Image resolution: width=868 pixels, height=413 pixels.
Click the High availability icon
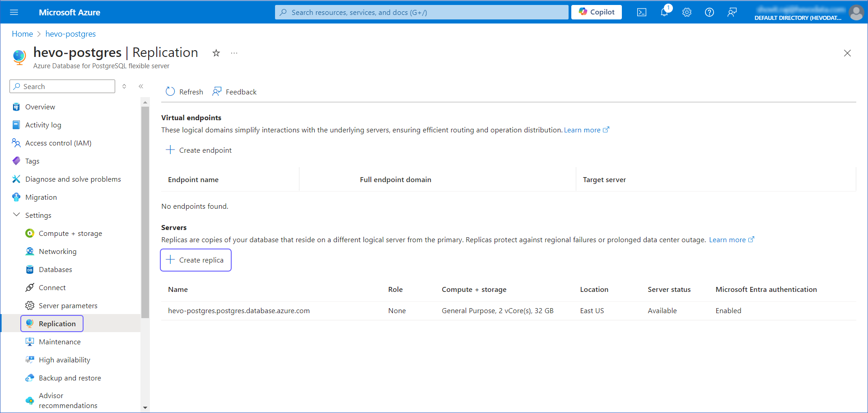click(30, 360)
